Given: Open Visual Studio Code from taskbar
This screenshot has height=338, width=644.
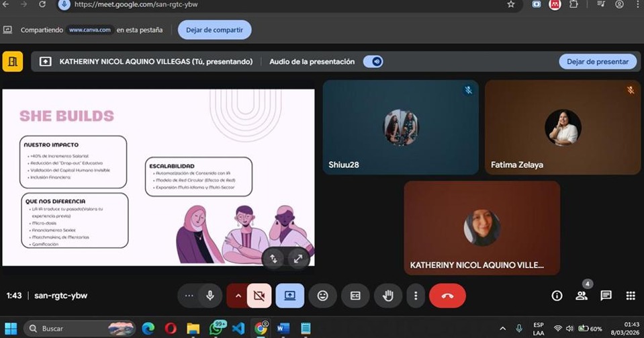Looking at the screenshot, I should point(238,329).
